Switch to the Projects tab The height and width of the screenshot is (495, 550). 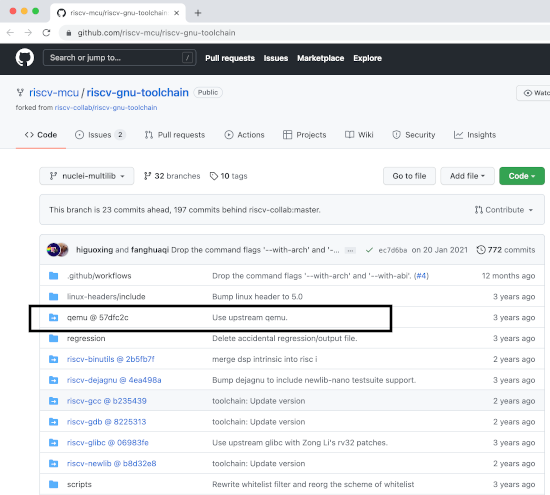coord(304,135)
